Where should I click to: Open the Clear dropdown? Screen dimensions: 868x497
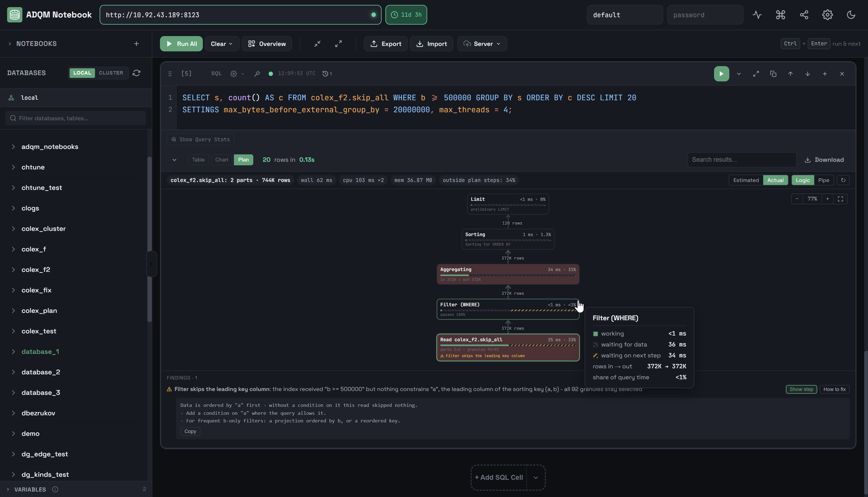tap(222, 44)
